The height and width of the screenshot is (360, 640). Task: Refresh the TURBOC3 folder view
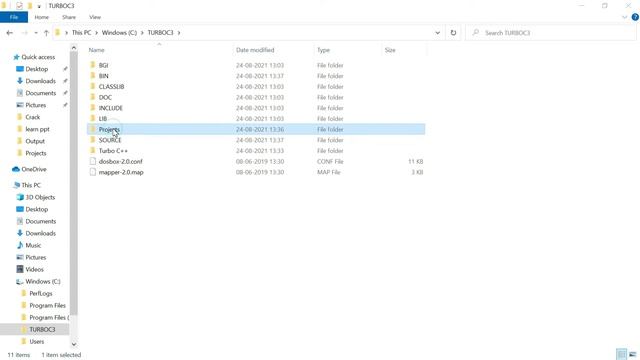click(x=453, y=33)
